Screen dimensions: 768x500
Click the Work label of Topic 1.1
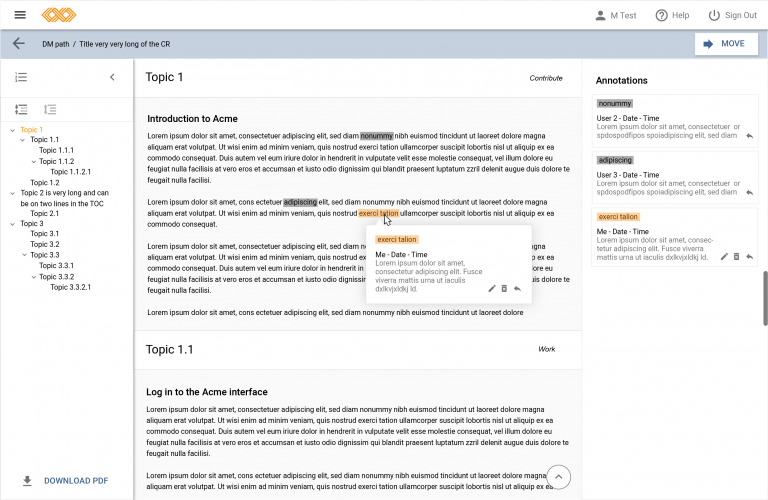click(x=547, y=349)
